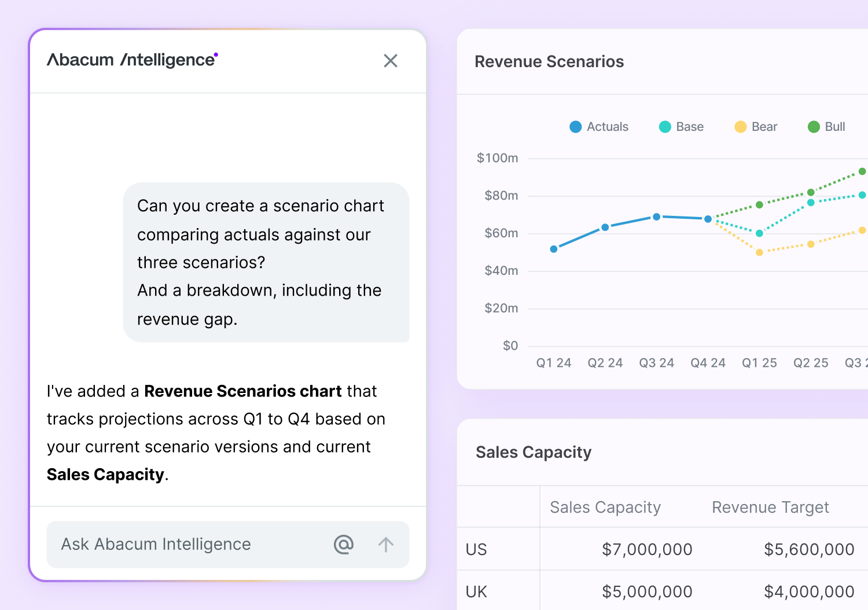Close the Abacum Intelligence chat panel
868x610 pixels.
(x=391, y=61)
